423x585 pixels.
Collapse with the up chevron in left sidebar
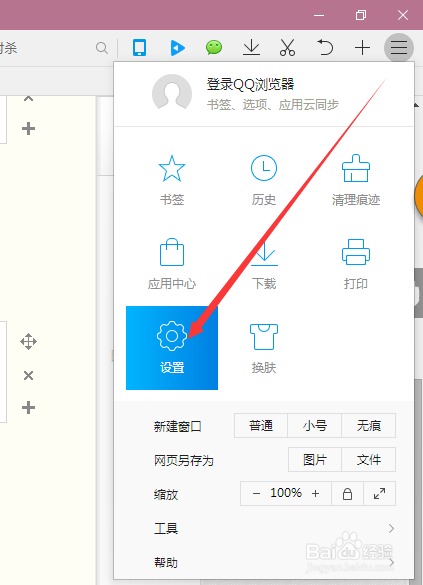28,99
